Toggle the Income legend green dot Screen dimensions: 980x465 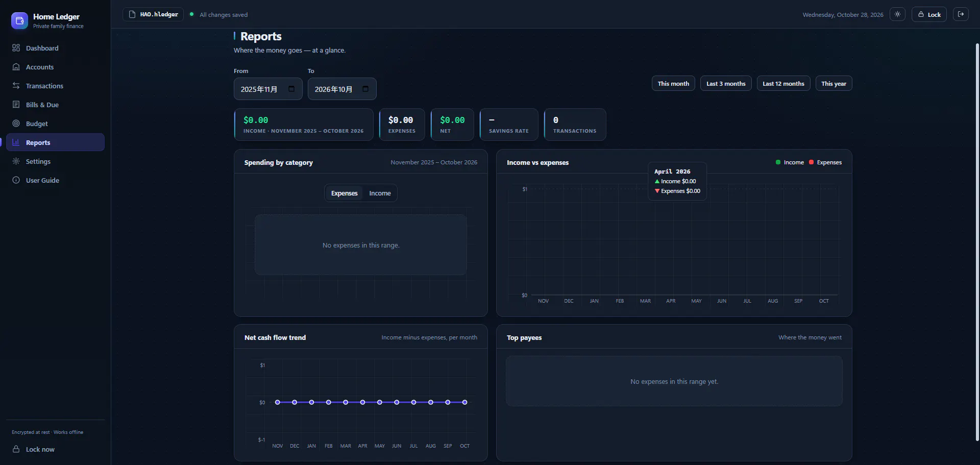coord(778,162)
